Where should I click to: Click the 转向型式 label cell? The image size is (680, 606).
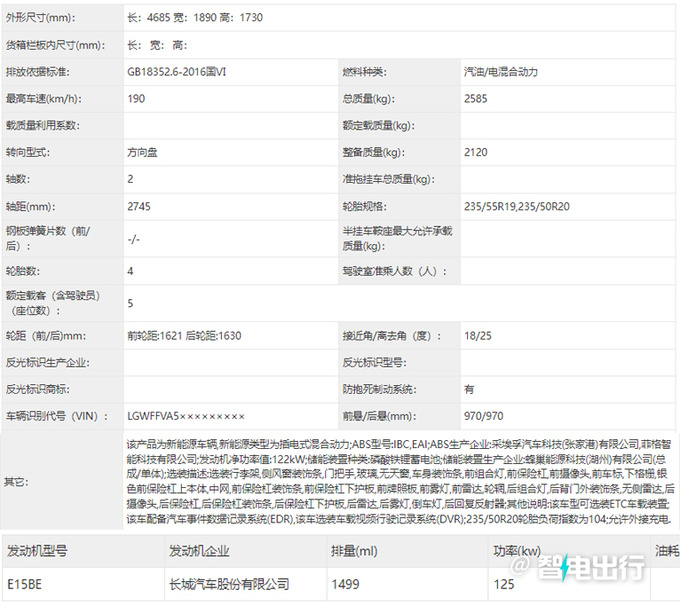coord(28,152)
